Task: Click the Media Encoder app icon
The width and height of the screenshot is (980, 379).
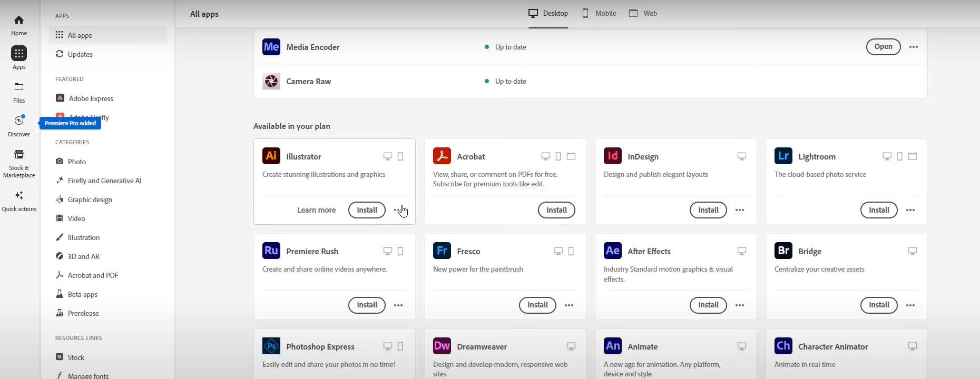Action: [x=271, y=47]
